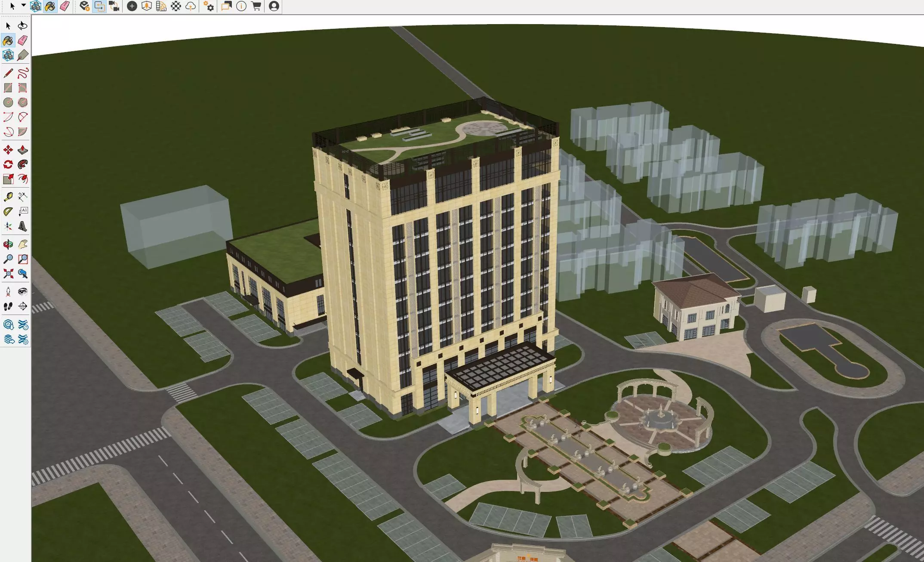Click the checkered sphere icon
924x562 pixels.
pyautogui.click(x=176, y=6)
